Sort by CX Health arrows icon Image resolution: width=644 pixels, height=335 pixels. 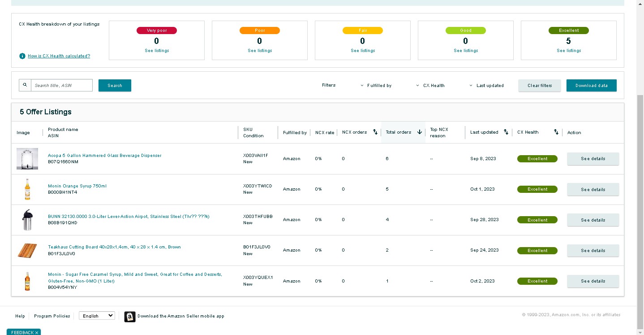coord(556,132)
